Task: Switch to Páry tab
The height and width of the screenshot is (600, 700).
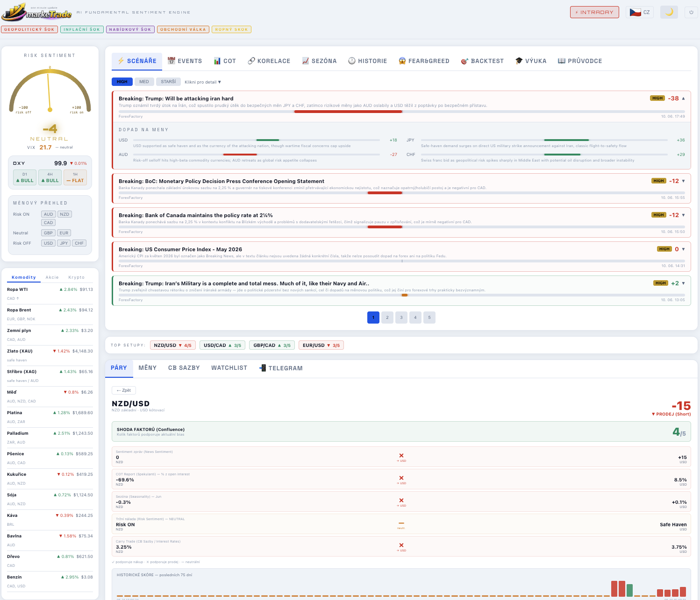Action: coord(119,368)
